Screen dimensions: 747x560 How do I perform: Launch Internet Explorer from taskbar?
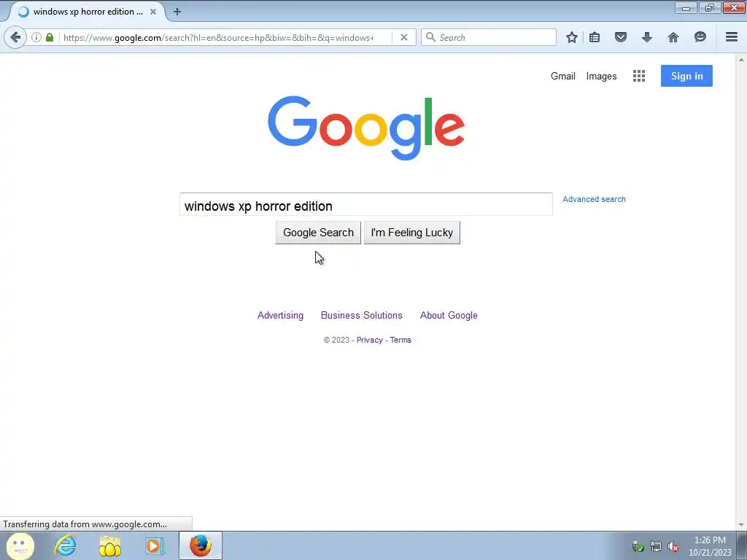[x=65, y=545]
